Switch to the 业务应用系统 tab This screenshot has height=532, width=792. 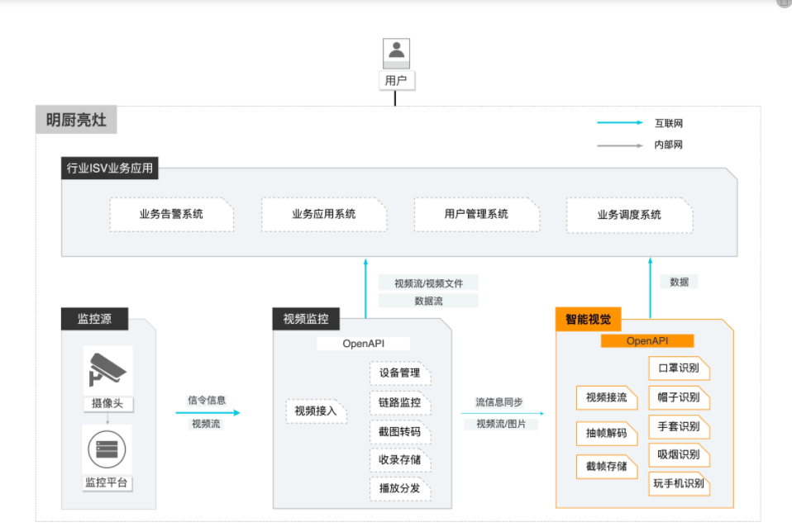pos(323,214)
